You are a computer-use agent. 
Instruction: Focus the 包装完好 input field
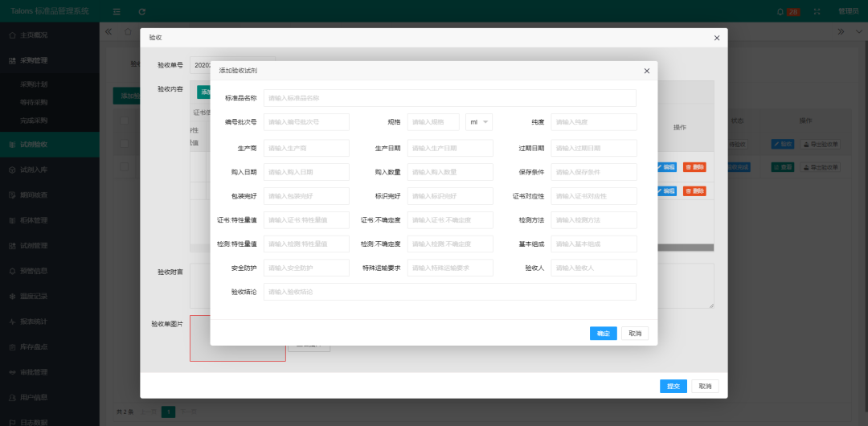[x=306, y=196]
